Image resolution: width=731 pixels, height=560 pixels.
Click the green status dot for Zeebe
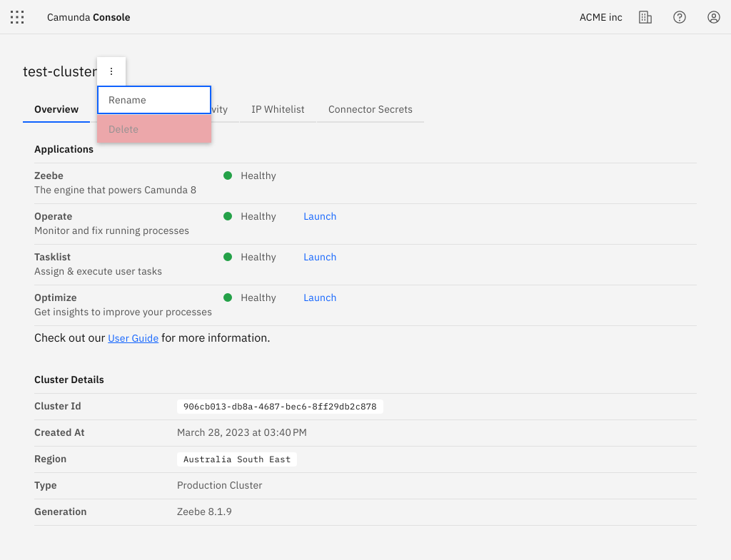228,175
